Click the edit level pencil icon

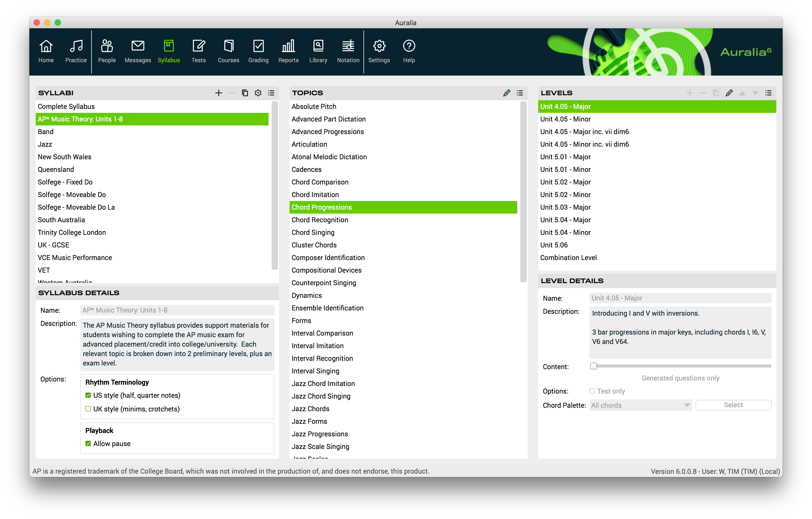[x=729, y=93]
